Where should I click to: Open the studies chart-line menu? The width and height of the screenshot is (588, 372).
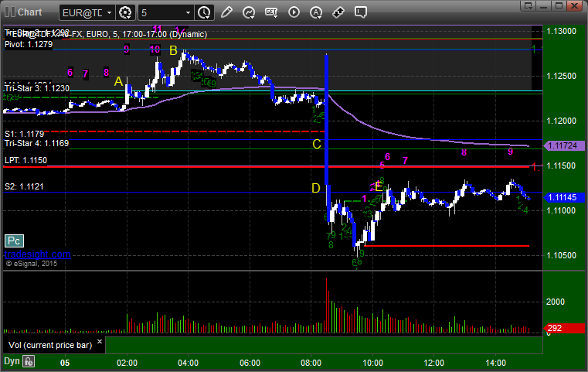[249, 12]
